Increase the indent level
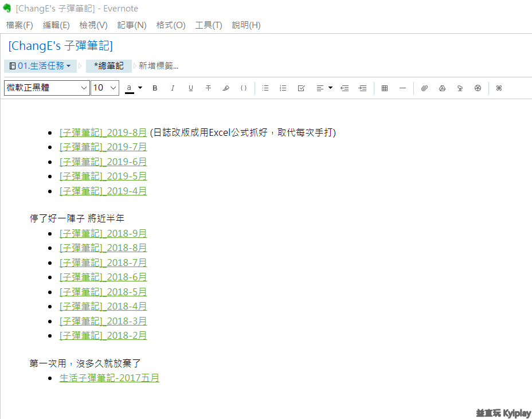Screen dimensions: 532x419 [362, 88]
